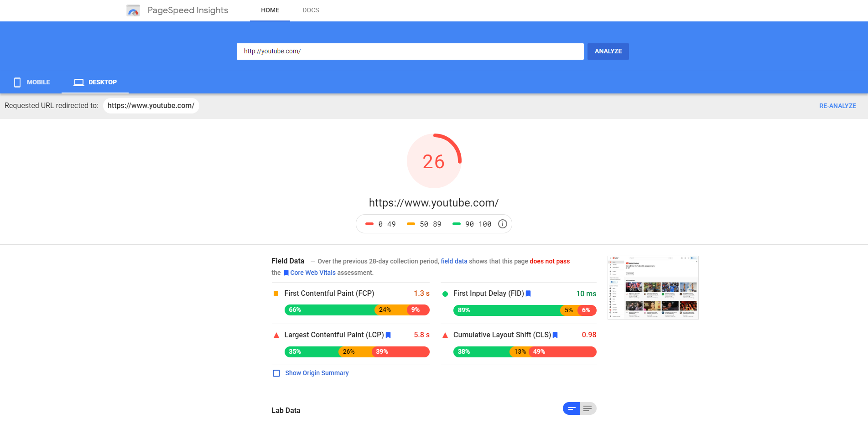Viewport: 868px width, 423px height.
Task: Click the LCP distribution bar 39% segment
Action: (400, 352)
